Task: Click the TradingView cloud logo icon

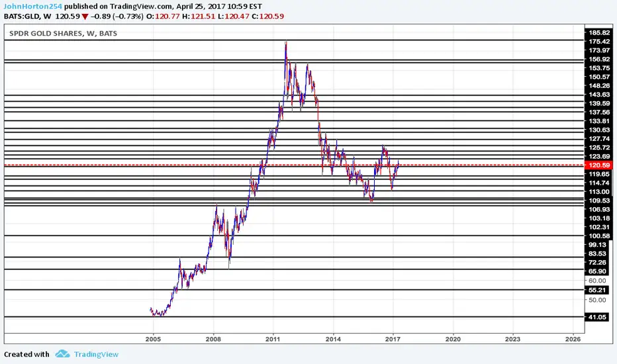Action: click(62, 354)
